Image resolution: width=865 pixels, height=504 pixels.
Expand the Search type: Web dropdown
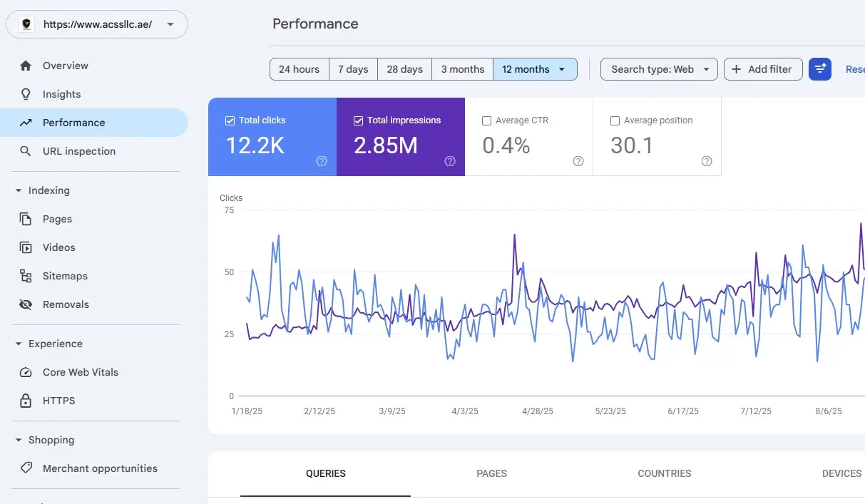click(x=659, y=69)
